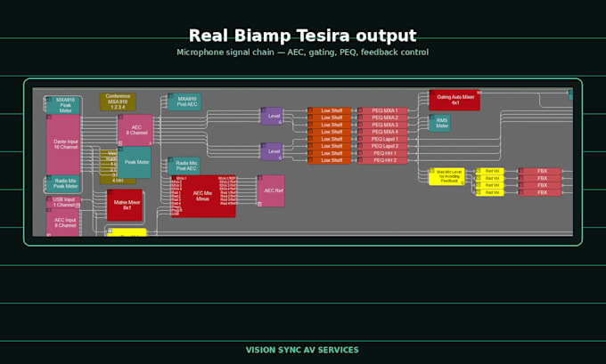
Task: Click the 'VISION SYNC AV SERVICES' footer text
Action: pos(302,350)
